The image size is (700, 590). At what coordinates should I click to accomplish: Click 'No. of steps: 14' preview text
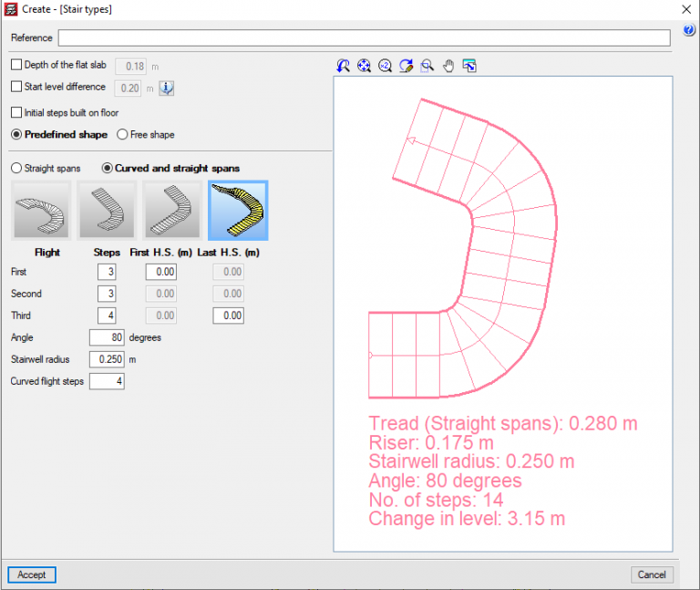point(437,500)
